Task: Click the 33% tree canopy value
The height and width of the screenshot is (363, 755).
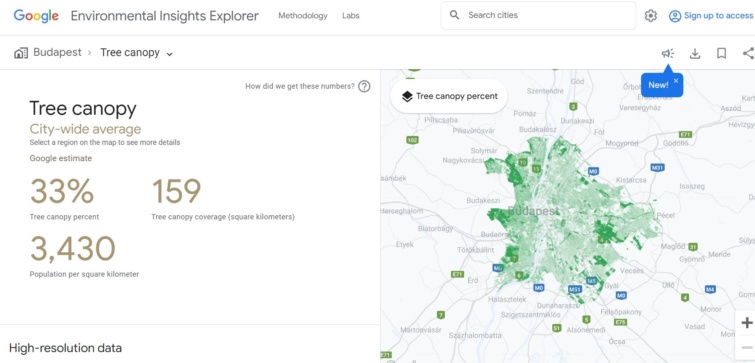Action: [x=62, y=191]
